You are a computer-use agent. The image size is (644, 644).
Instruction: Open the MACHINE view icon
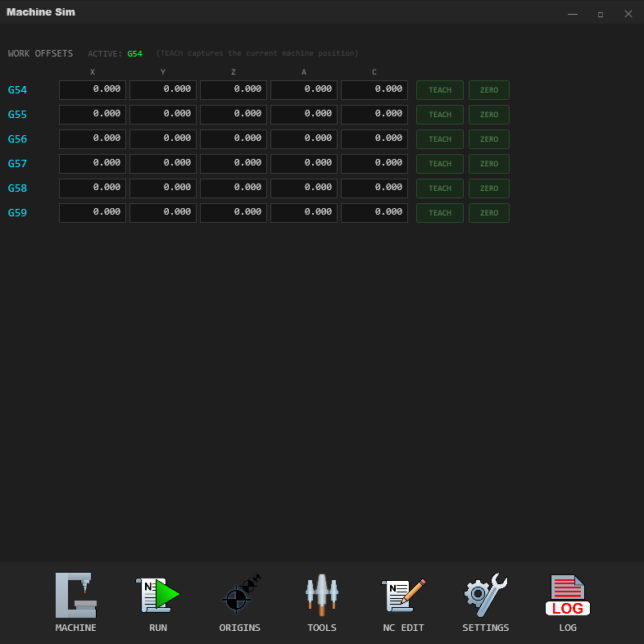click(x=76, y=595)
